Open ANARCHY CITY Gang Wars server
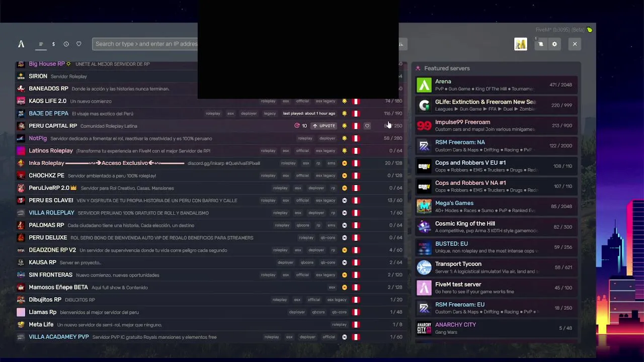Viewport: 644px width, 362px height. [x=496, y=328]
